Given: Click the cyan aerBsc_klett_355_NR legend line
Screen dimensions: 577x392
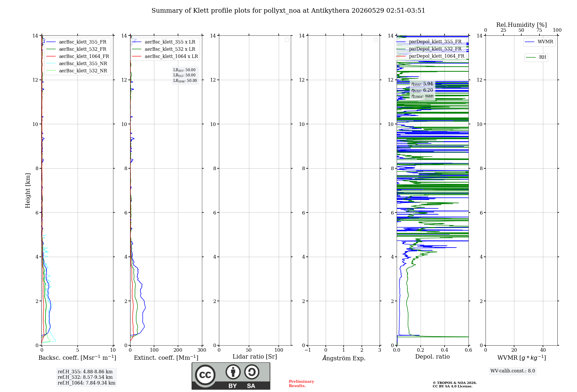Looking at the screenshot, I should [51, 64].
